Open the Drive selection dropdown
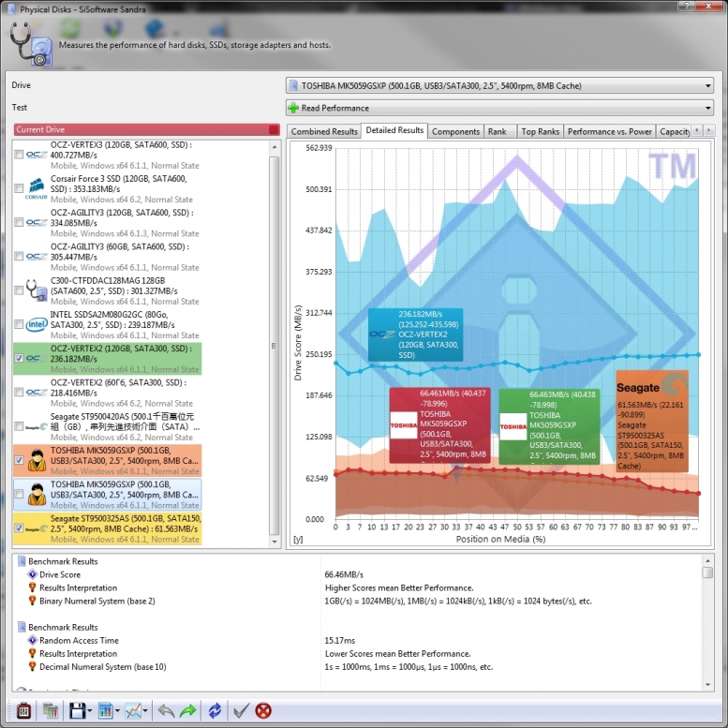 [x=499, y=85]
